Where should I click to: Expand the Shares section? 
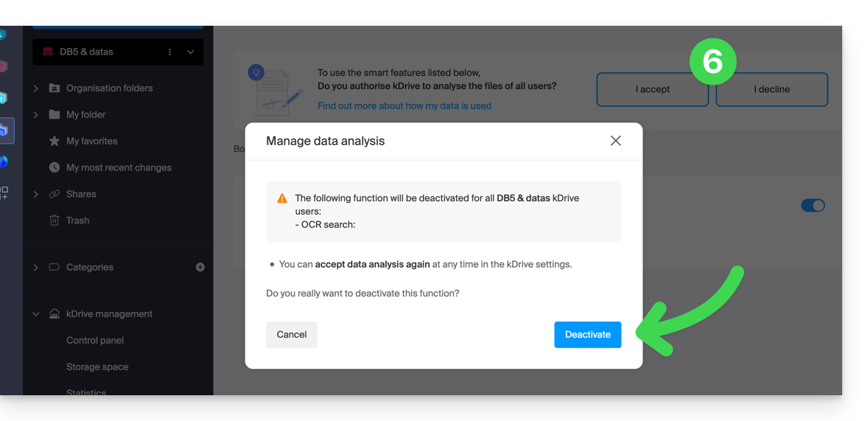coord(36,194)
